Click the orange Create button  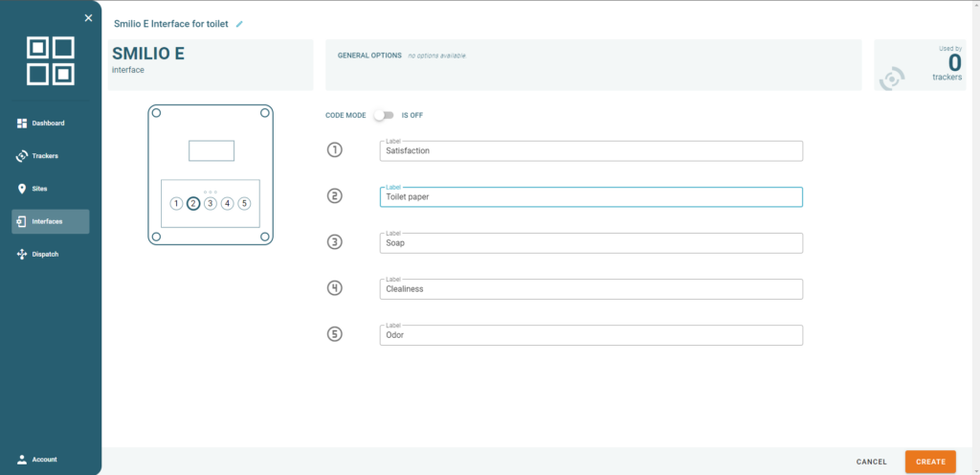point(930,462)
